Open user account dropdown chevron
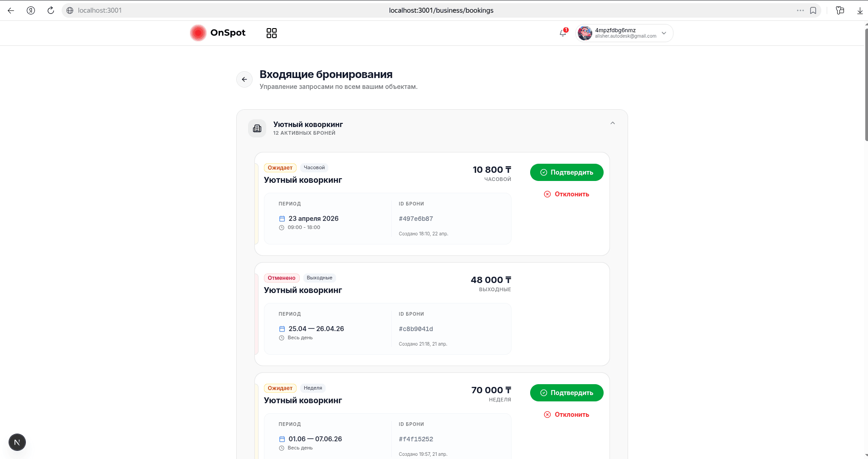868x459 pixels. click(664, 33)
